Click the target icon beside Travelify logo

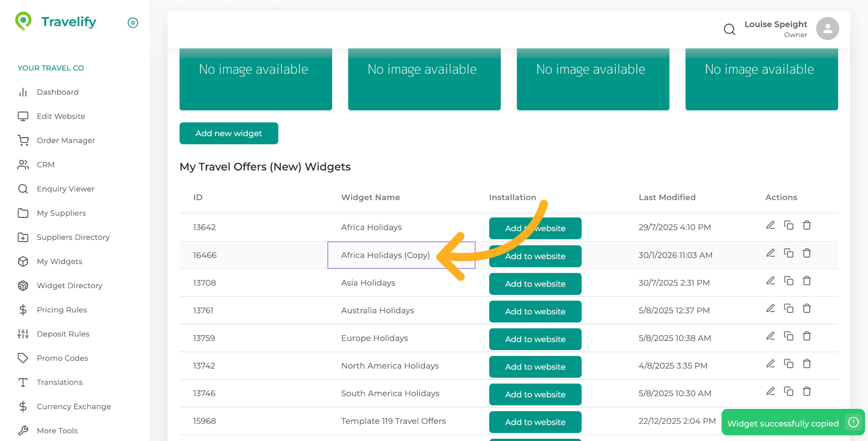click(x=132, y=23)
